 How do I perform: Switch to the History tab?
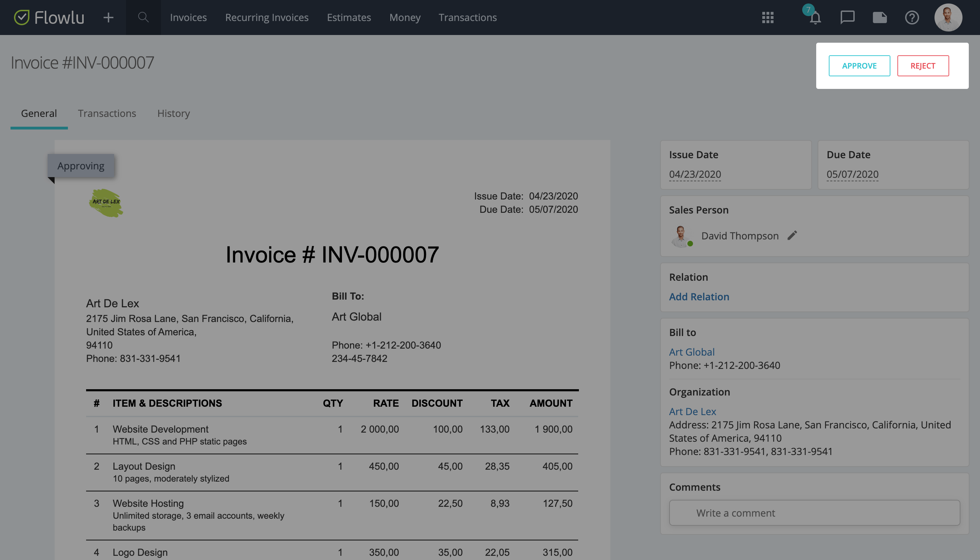tap(173, 113)
